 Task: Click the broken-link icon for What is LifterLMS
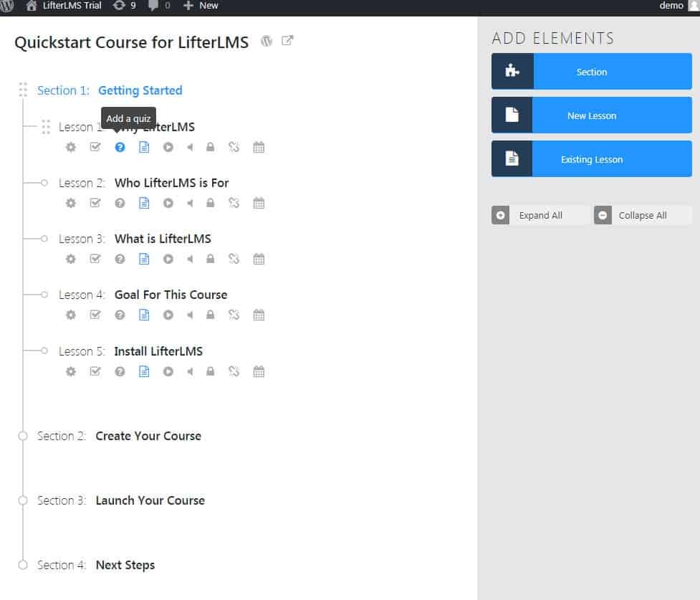234,259
